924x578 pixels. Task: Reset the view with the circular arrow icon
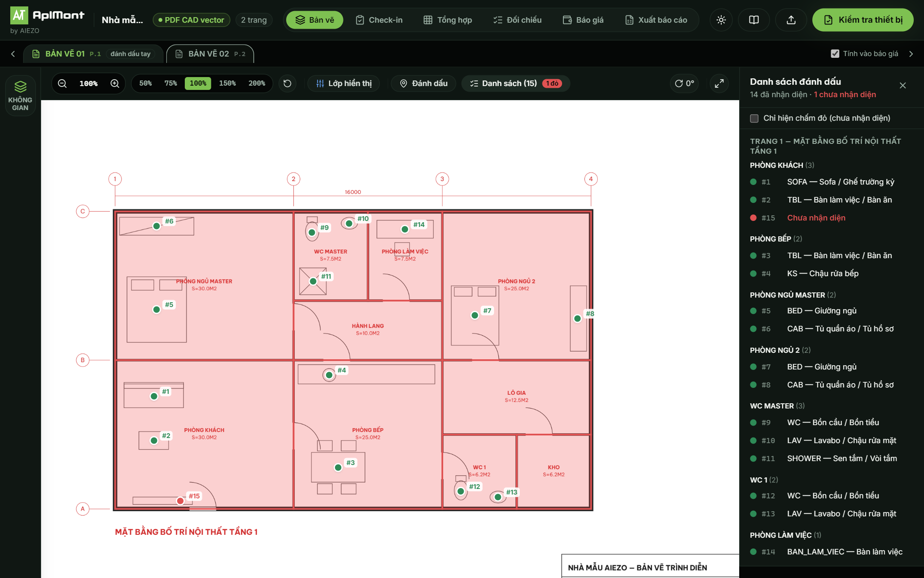pos(287,83)
